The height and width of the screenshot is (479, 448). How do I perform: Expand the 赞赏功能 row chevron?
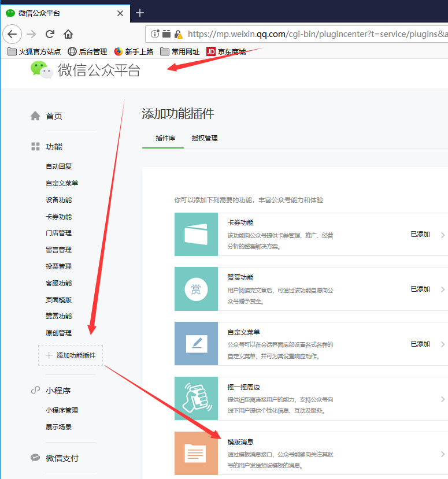pyautogui.click(x=442, y=289)
